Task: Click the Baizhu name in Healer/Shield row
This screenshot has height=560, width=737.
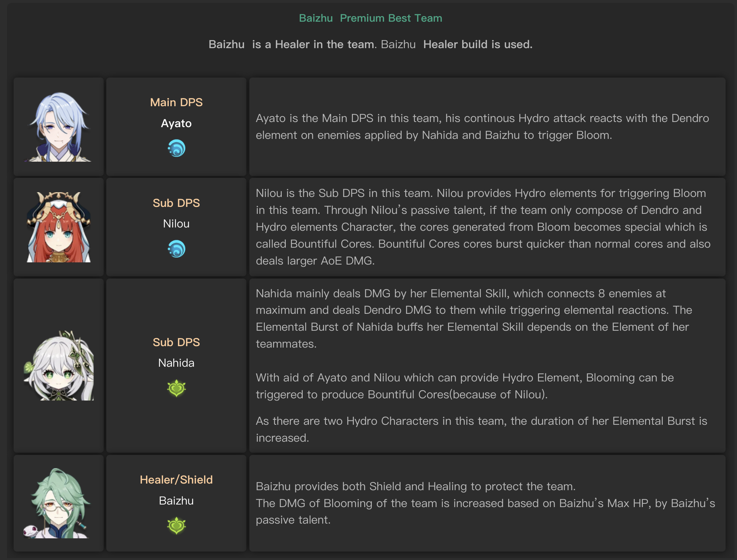Action: coord(176,501)
